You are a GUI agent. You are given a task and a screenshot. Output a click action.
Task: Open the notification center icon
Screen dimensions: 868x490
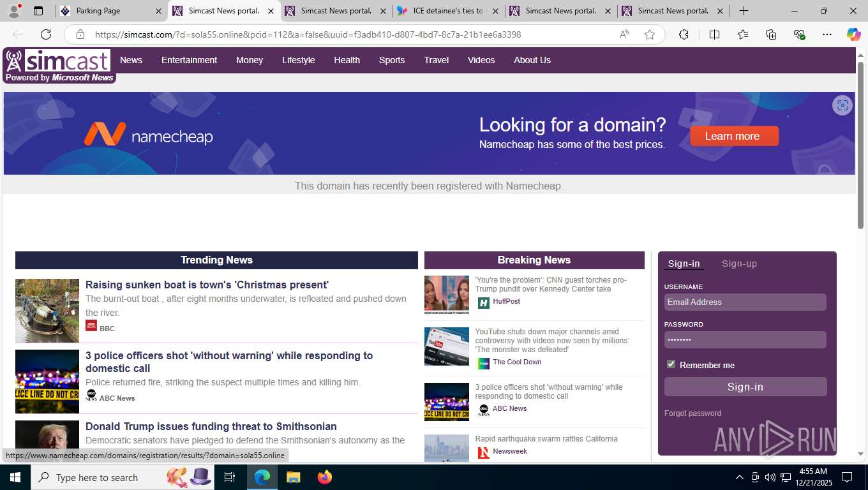tap(847, 477)
